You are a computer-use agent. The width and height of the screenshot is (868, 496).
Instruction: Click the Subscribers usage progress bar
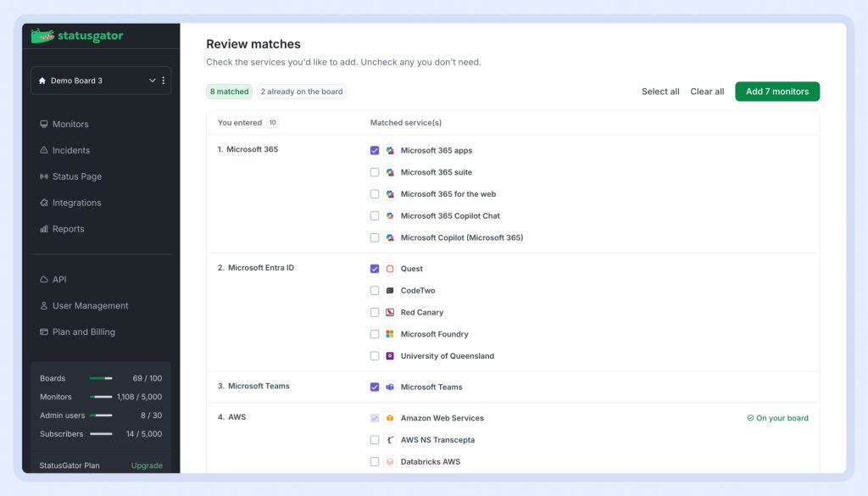[x=101, y=434]
